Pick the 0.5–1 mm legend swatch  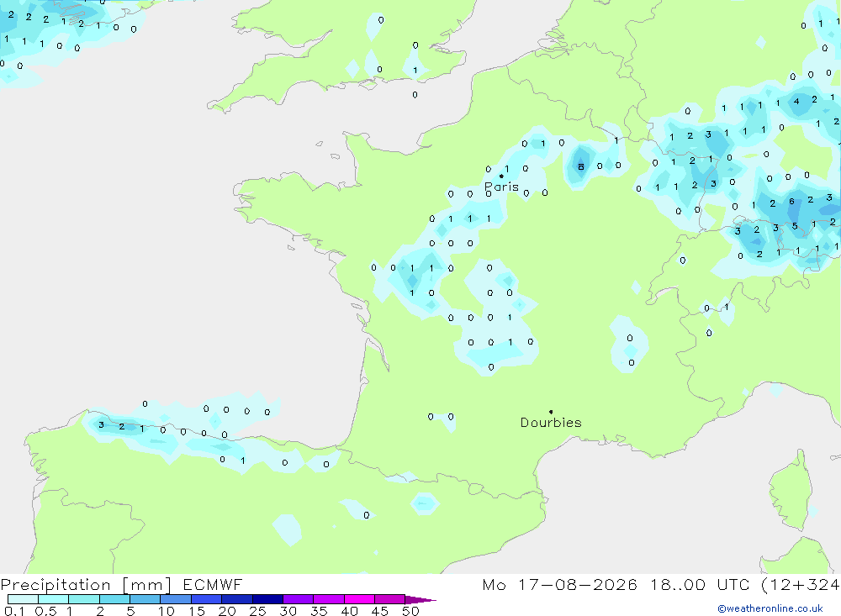[53, 599]
